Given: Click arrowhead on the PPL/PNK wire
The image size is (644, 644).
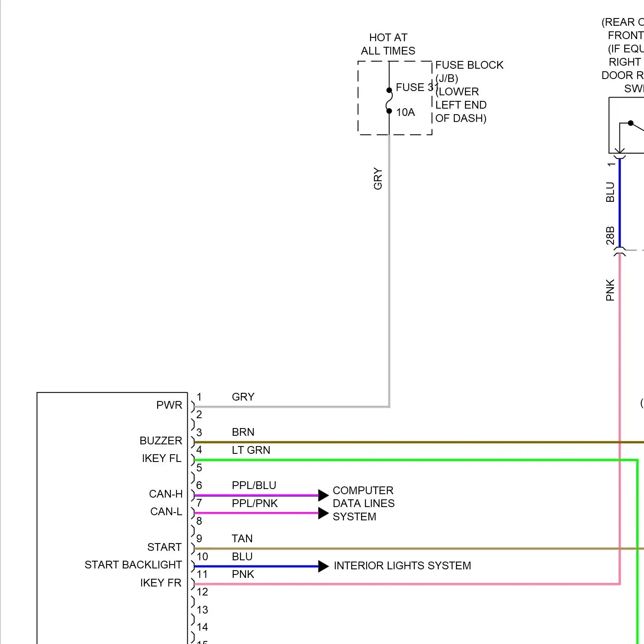Looking at the screenshot, I should [x=323, y=513].
